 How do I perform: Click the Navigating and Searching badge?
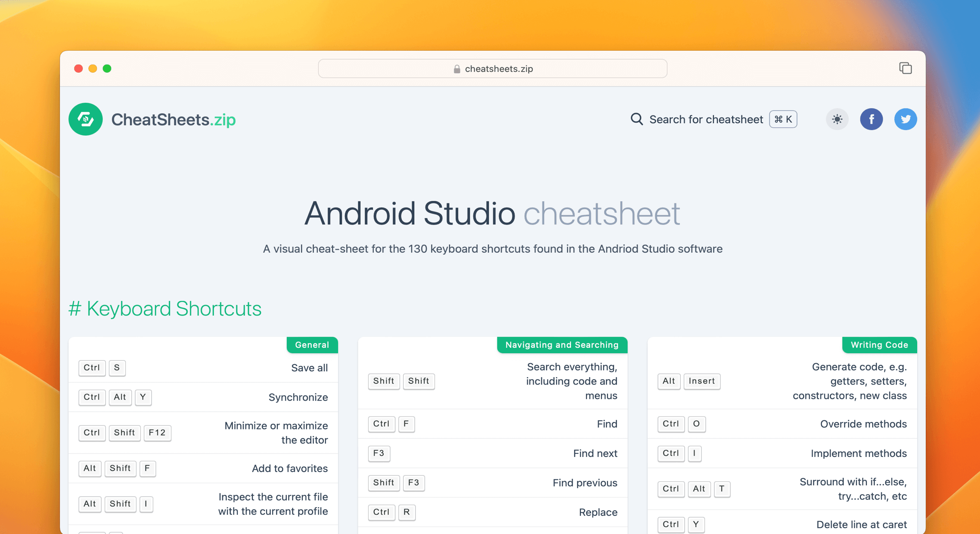562,345
